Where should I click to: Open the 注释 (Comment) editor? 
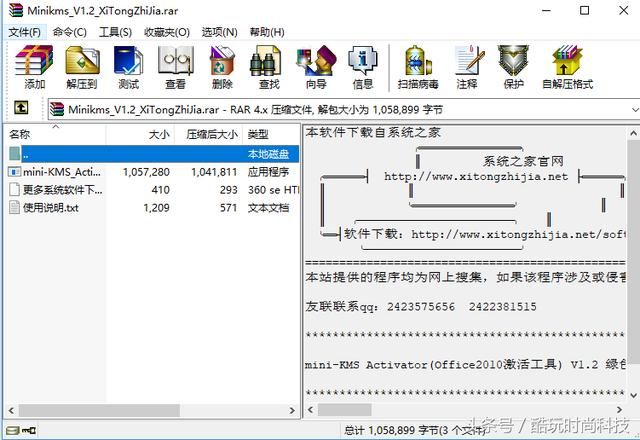point(468,60)
